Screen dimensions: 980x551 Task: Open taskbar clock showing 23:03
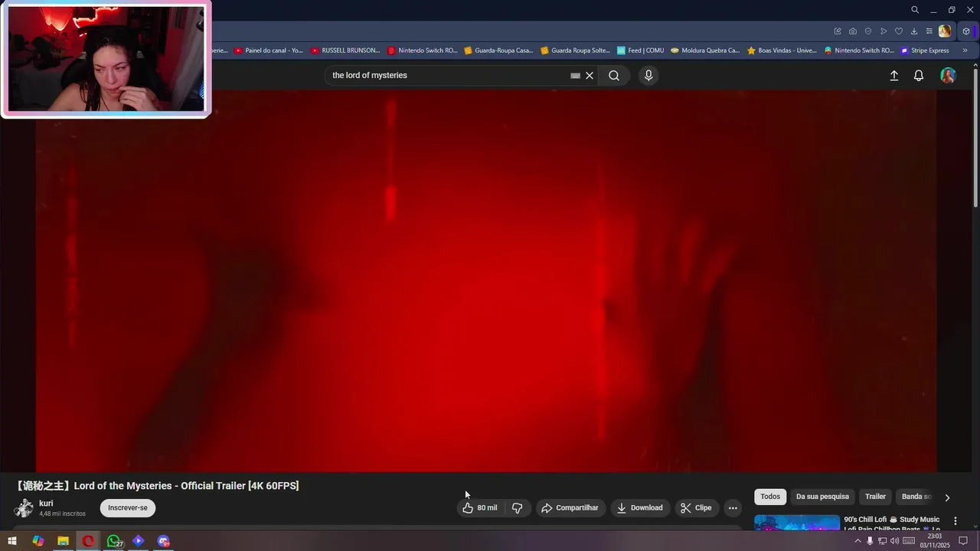(x=934, y=541)
